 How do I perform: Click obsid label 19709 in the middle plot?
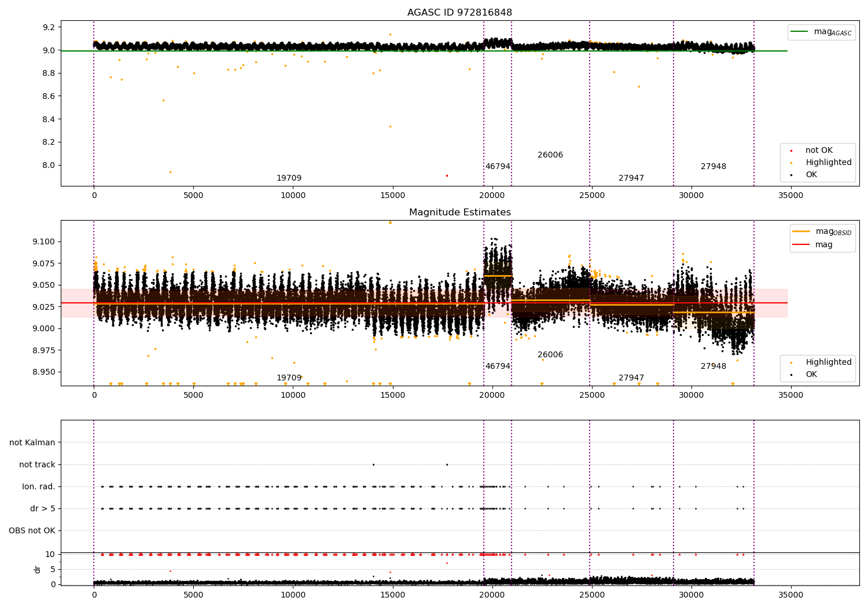289,378
